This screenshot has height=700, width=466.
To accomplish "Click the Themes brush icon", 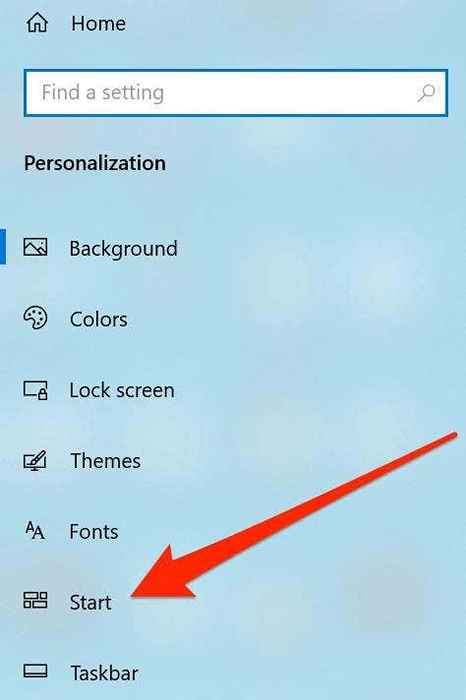I will click(35, 460).
